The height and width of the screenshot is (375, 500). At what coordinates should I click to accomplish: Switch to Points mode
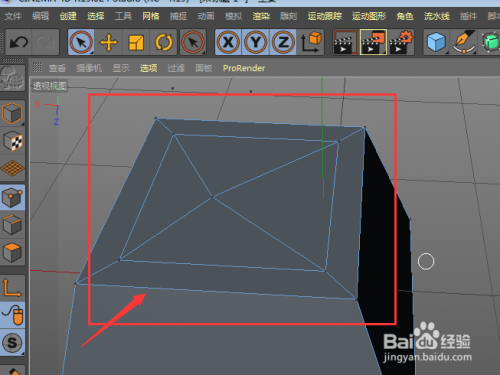[12, 197]
